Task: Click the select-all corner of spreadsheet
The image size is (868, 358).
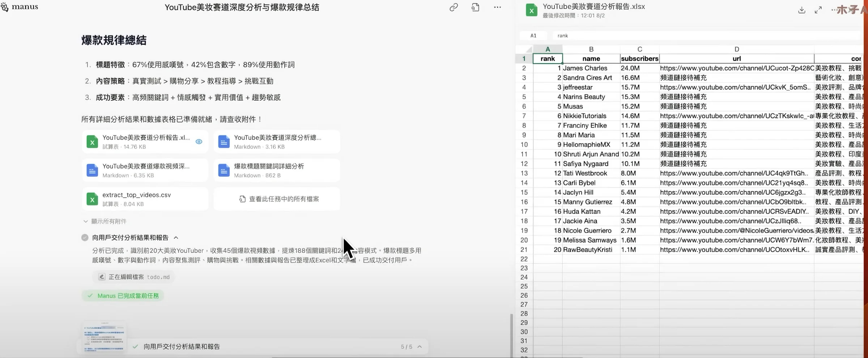Action: [x=524, y=49]
